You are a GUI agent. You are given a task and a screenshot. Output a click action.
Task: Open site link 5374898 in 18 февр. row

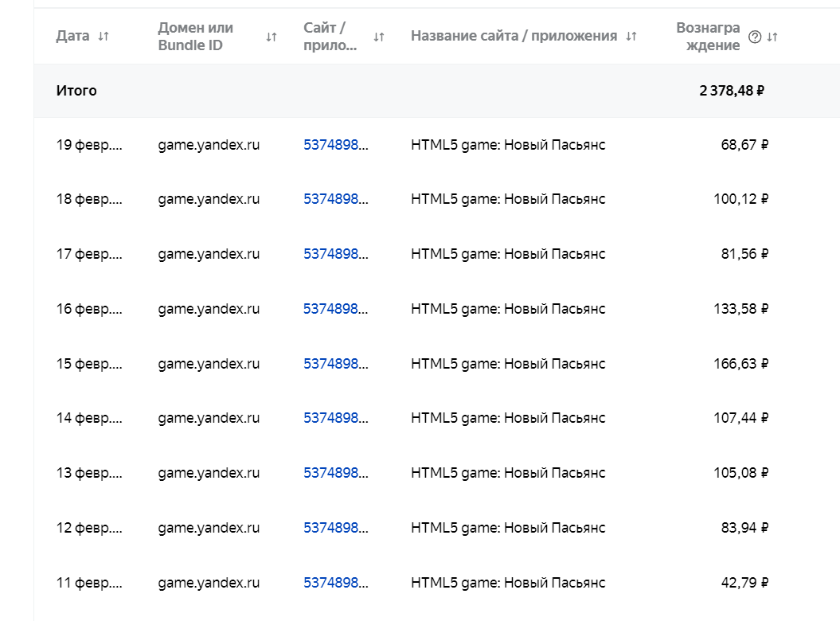[x=335, y=199]
